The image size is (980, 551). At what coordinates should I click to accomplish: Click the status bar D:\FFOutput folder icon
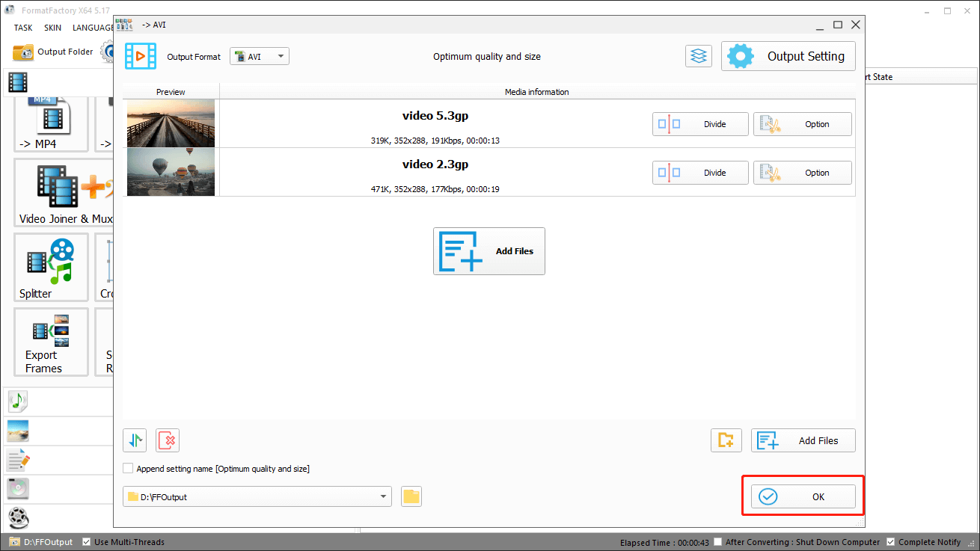click(x=14, y=542)
